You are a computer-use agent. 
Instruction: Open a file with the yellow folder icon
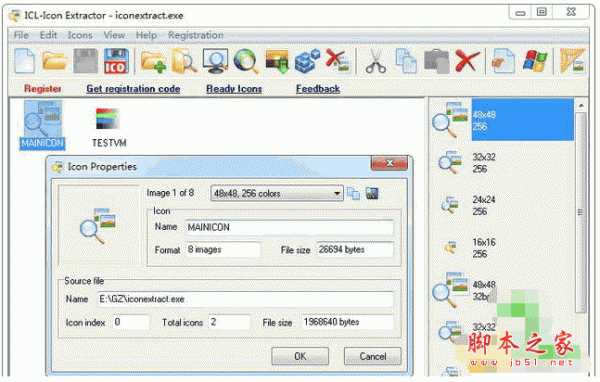tap(54, 61)
